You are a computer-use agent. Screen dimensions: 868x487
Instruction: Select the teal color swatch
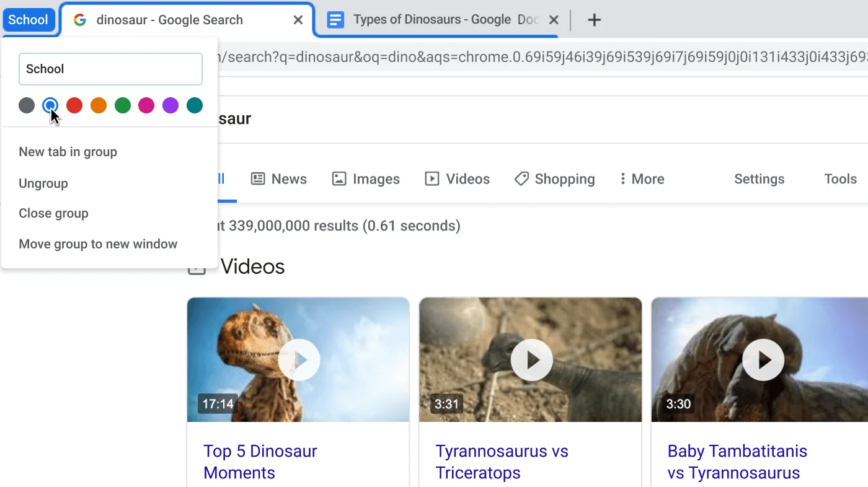[194, 105]
